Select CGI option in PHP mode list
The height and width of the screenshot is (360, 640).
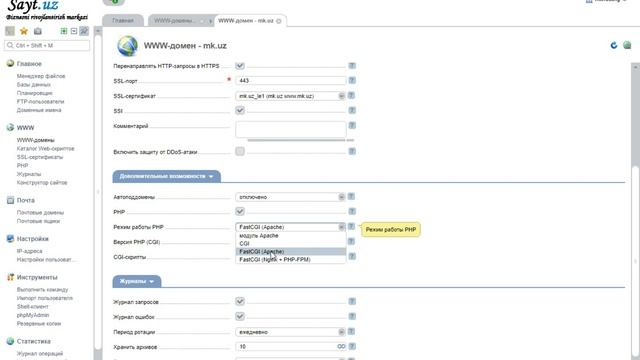tap(291, 244)
